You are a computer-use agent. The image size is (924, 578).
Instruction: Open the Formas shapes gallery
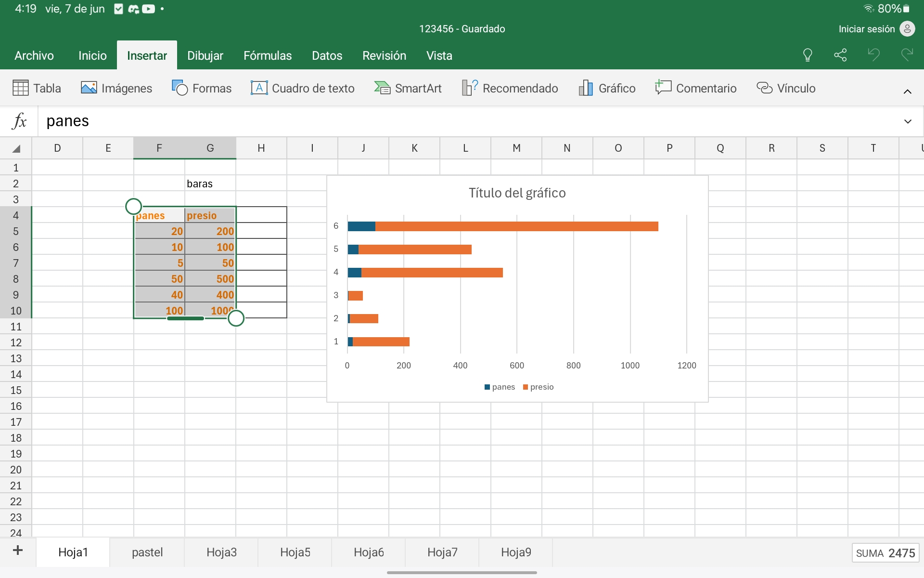pos(202,88)
